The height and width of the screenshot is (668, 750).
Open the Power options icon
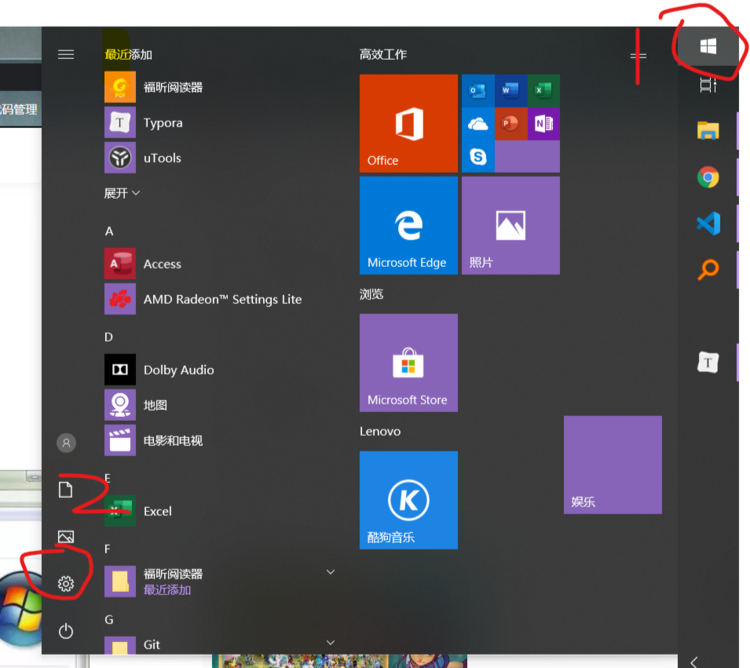click(x=66, y=631)
